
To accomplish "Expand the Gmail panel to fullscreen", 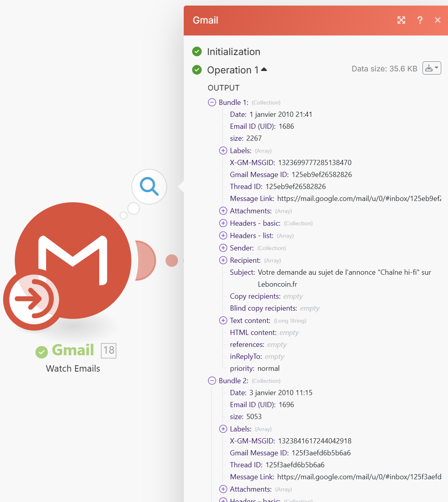I will (401, 20).
